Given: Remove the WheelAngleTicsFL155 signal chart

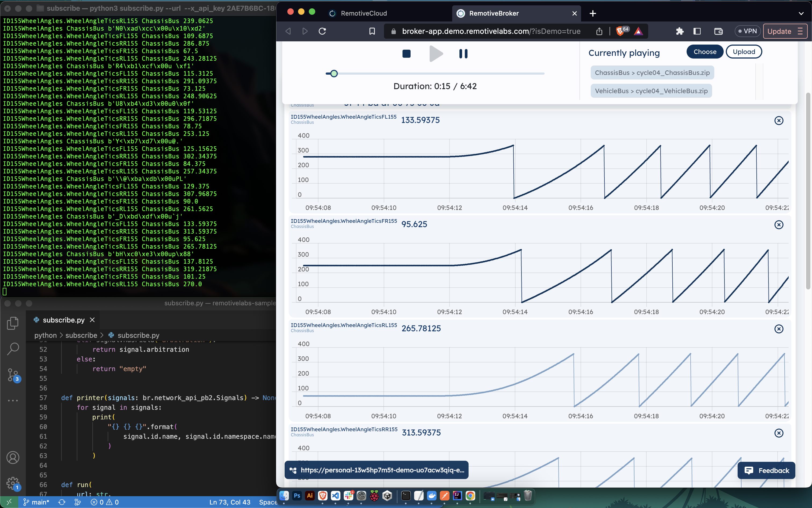Looking at the screenshot, I should 778,121.
